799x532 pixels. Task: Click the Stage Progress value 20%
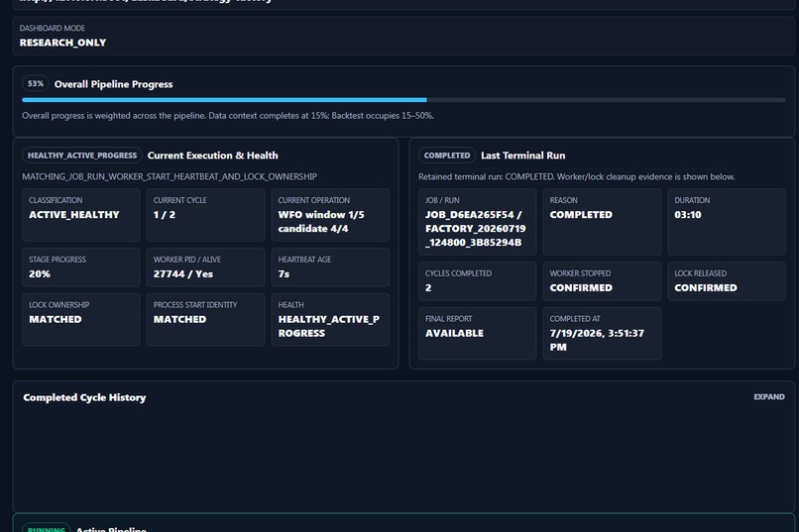click(40, 273)
